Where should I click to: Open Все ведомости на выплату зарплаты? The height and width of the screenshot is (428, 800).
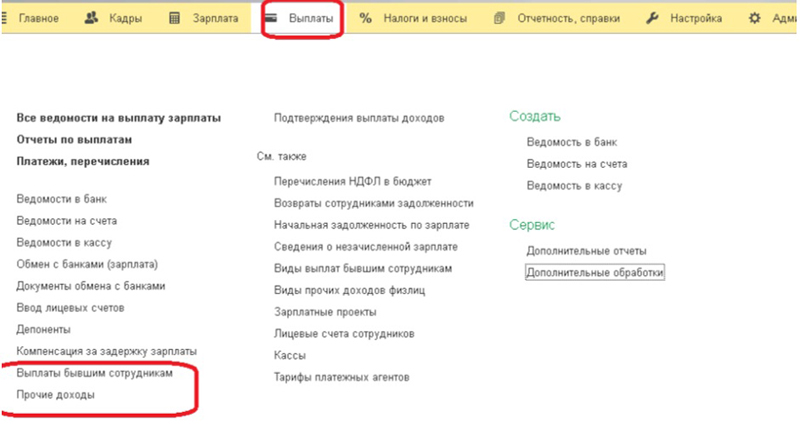[x=118, y=118]
